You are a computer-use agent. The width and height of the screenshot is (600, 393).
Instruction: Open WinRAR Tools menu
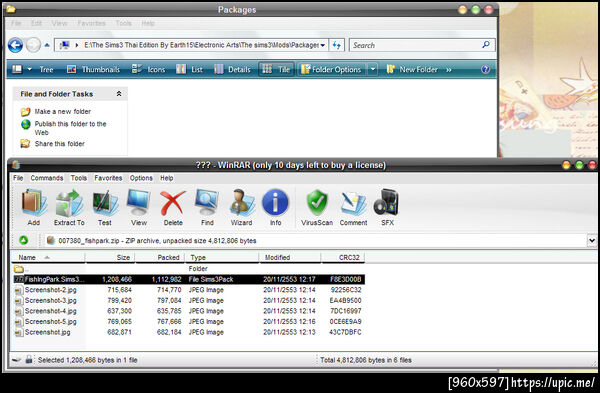tap(78, 178)
